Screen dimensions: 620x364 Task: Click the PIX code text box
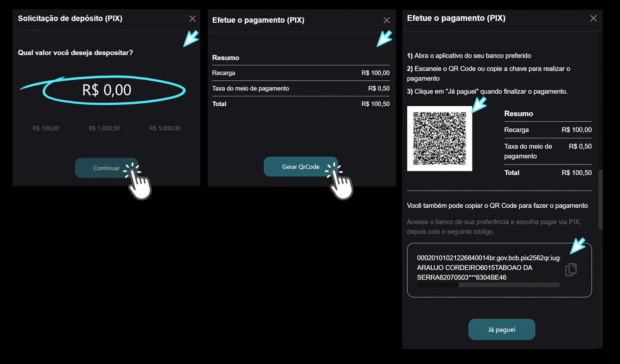tap(499, 270)
